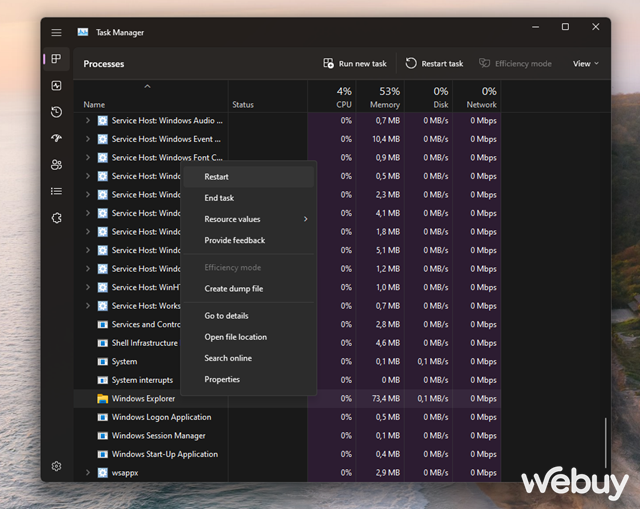The image size is (640, 509).
Task: Click the wsappx process icon
Action: click(102, 473)
